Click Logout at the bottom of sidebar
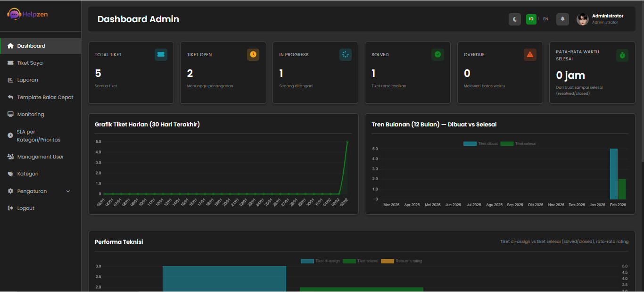The image size is (644, 292). (10, 208)
